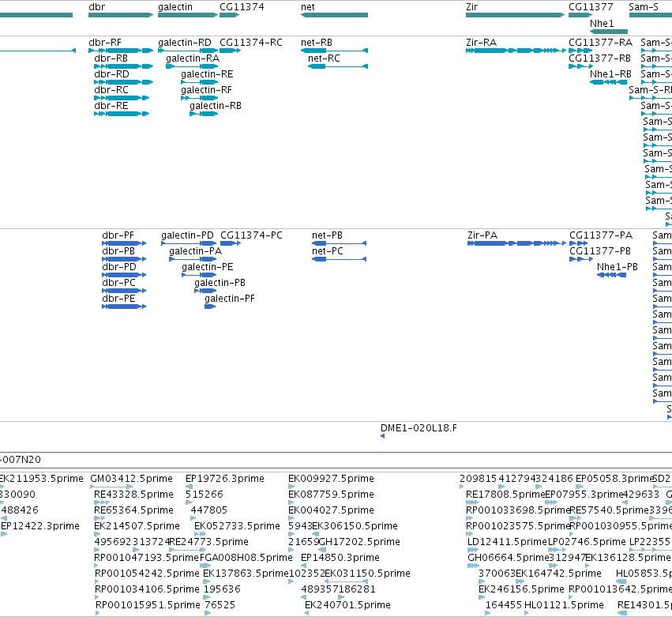Click transcript dbr-RC
672x617 pixels.
click(x=111, y=90)
